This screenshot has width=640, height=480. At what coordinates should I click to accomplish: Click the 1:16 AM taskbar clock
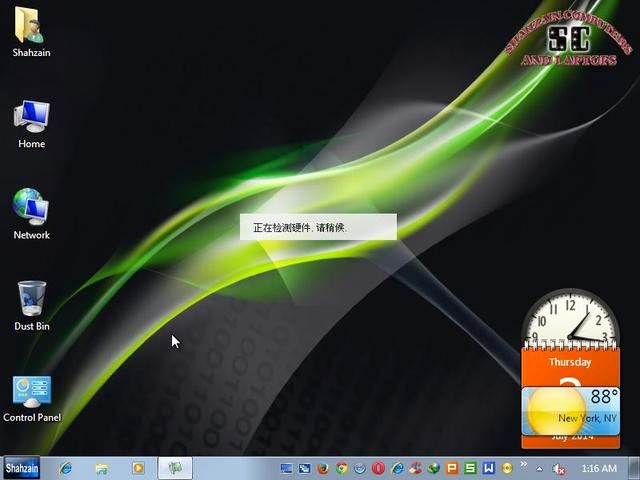599,468
